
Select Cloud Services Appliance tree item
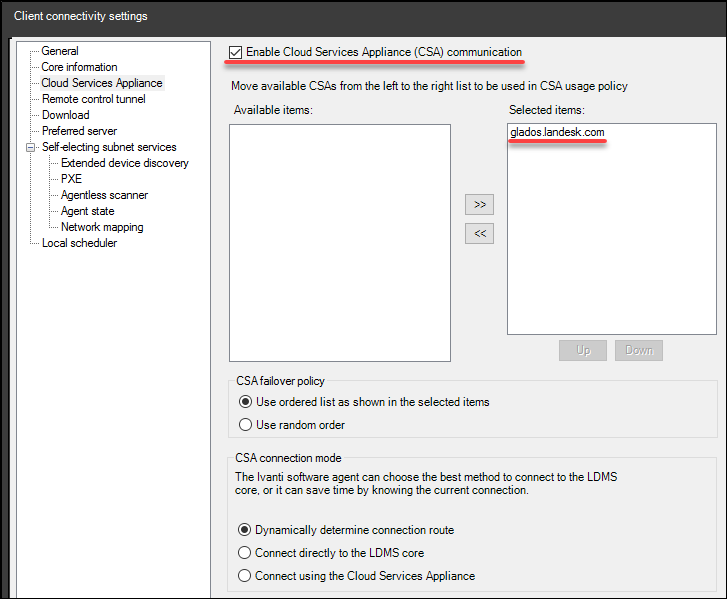(101, 83)
